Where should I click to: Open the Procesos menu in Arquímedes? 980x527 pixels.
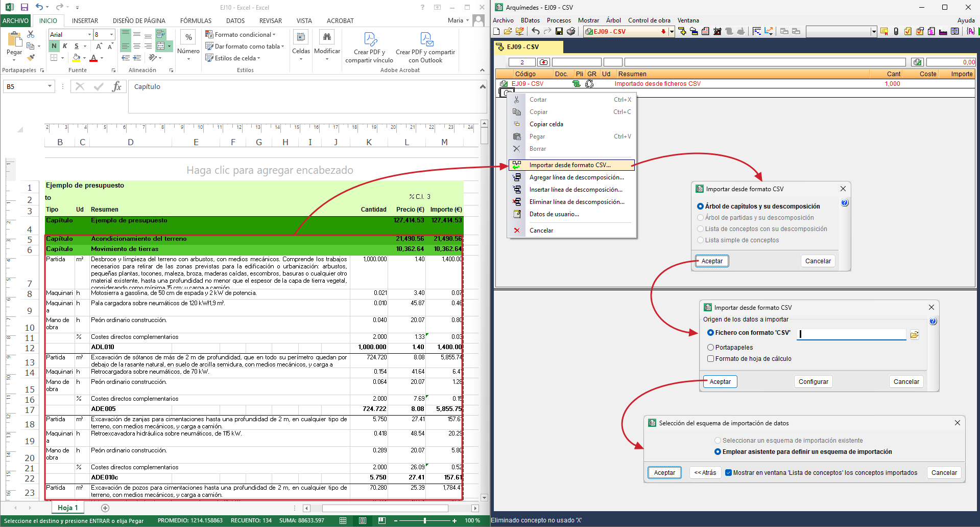click(x=559, y=20)
